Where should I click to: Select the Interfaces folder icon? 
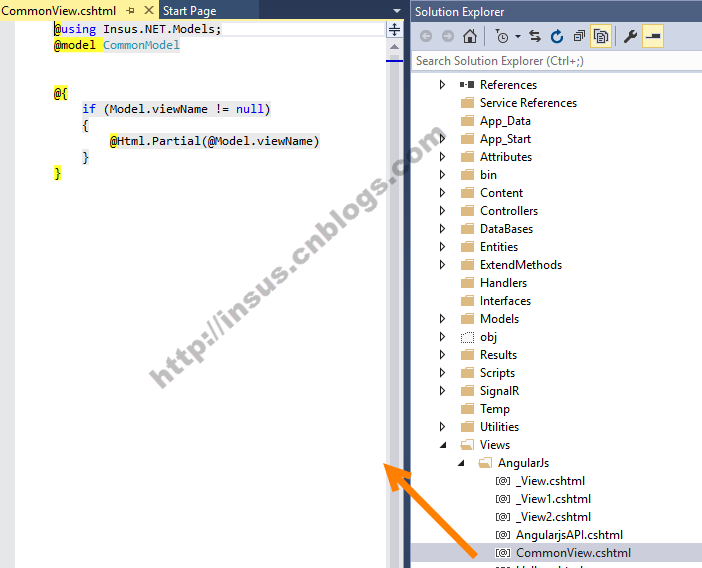click(x=467, y=301)
